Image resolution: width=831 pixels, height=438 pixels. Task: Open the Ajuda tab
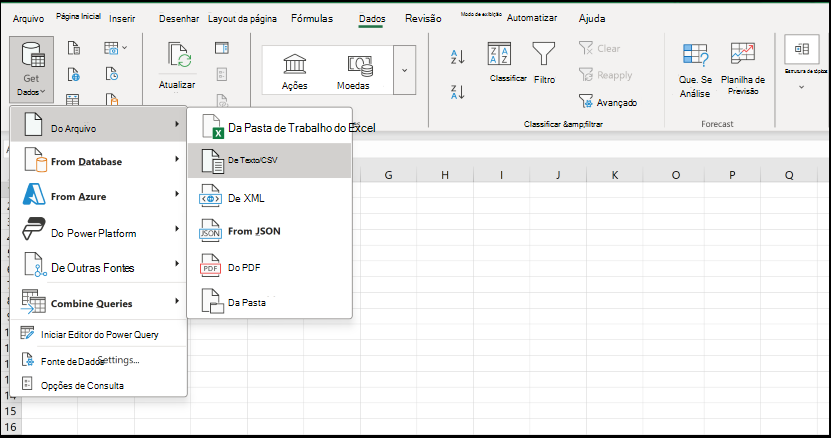pos(592,19)
